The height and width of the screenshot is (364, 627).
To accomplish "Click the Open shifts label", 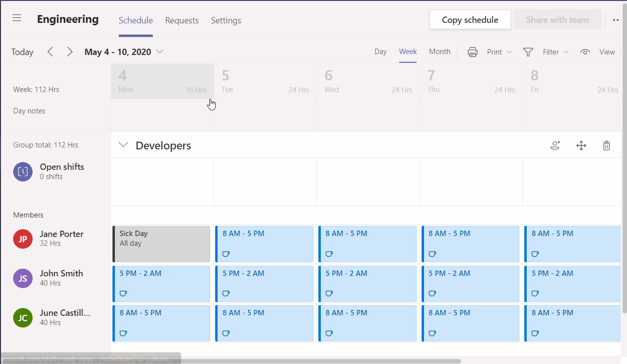I will tap(62, 167).
